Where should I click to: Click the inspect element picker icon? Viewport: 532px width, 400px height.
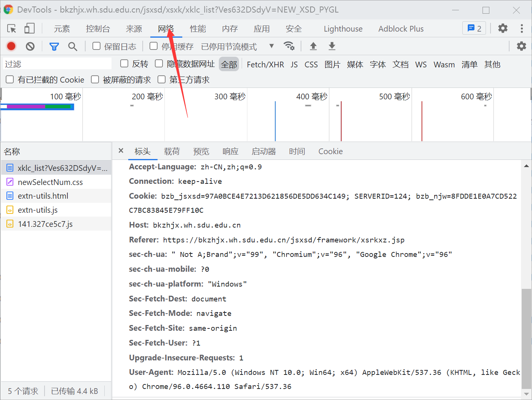pyautogui.click(x=11, y=29)
